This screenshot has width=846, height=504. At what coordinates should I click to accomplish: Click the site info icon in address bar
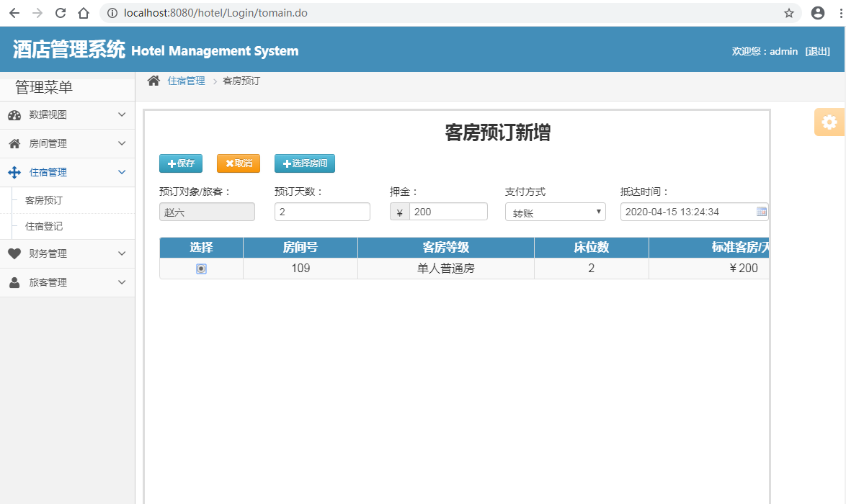(x=112, y=13)
